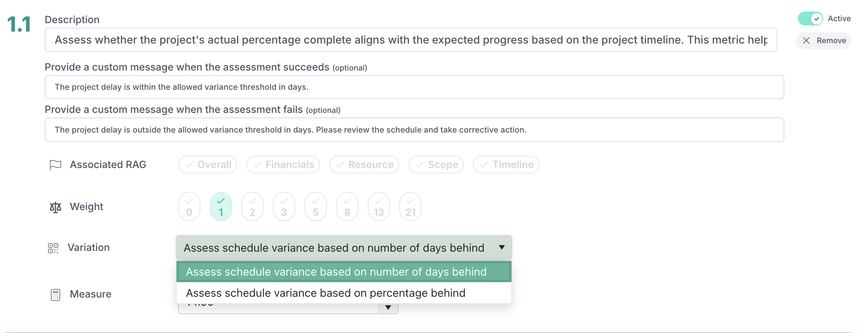The image size is (868, 333).
Task: Click the flag icon beside Associated RAG
Action: (x=56, y=165)
